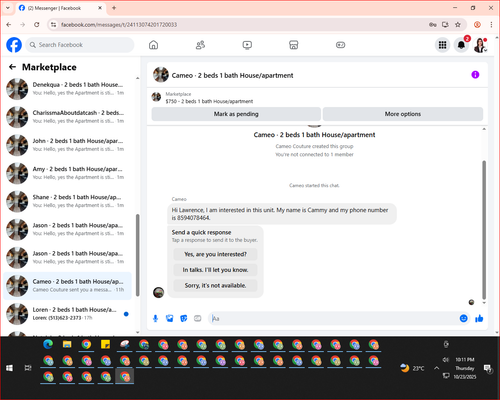The height and width of the screenshot is (400, 500).
Task: Open the Gaming icon in top navigation
Action: pyautogui.click(x=340, y=45)
